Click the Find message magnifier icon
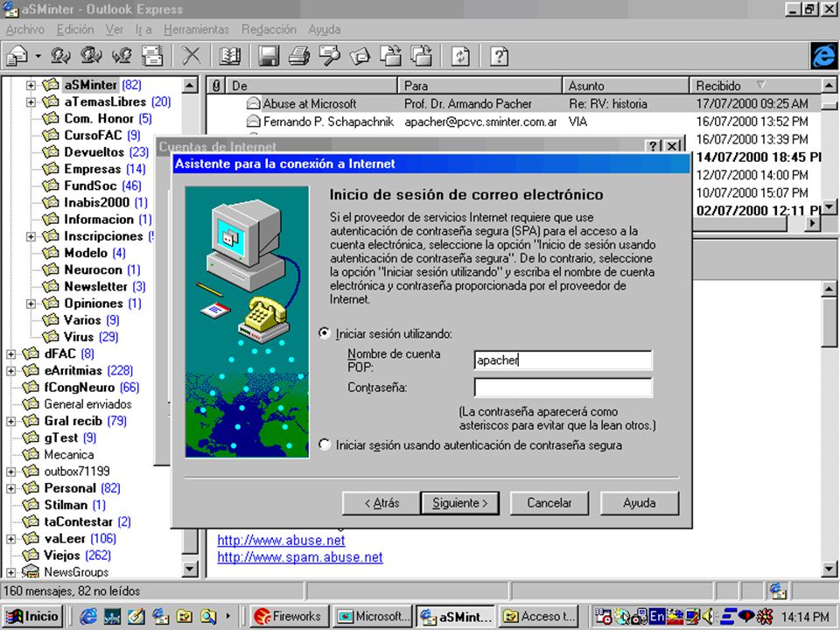 click(x=330, y=56)
